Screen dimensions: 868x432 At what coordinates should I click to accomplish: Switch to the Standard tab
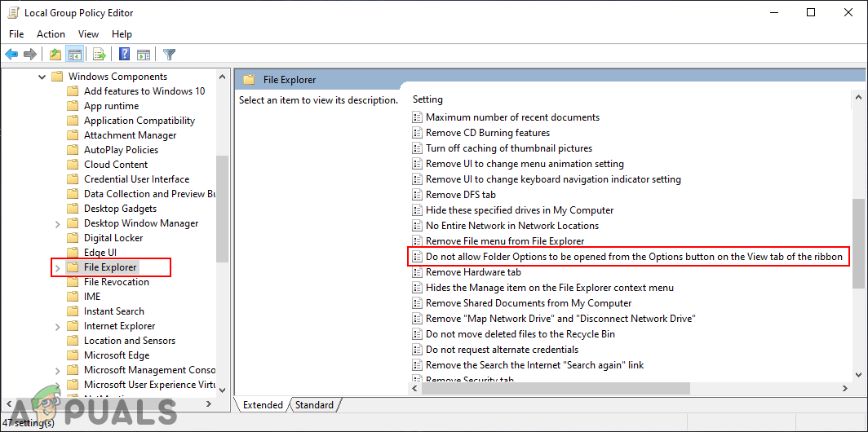click(x=314, y=405)
